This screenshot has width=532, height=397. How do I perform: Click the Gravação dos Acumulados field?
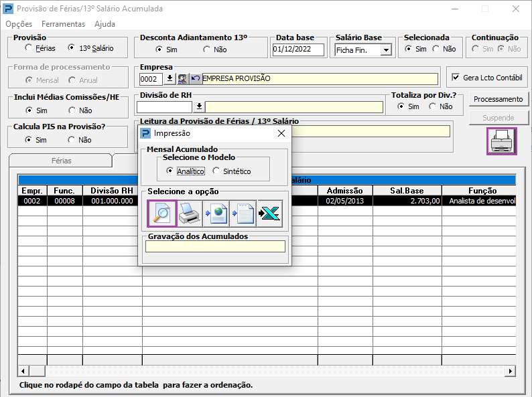pyautogui.click(x=215, y=246)
